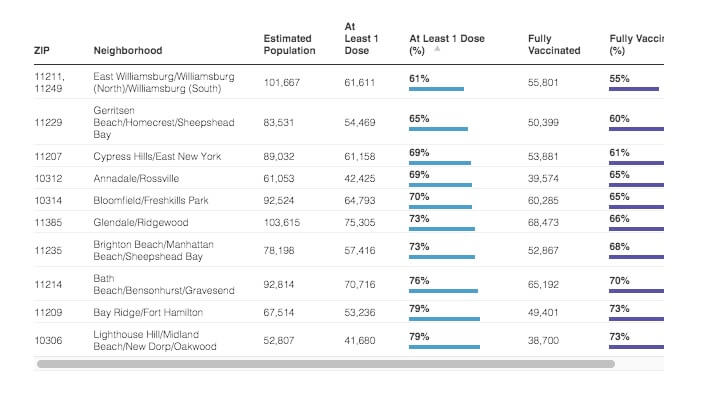Image resolution: width=715 pixels, height=395 pixels.
Task: Select dose count 54,469
Action: point(360,123)
